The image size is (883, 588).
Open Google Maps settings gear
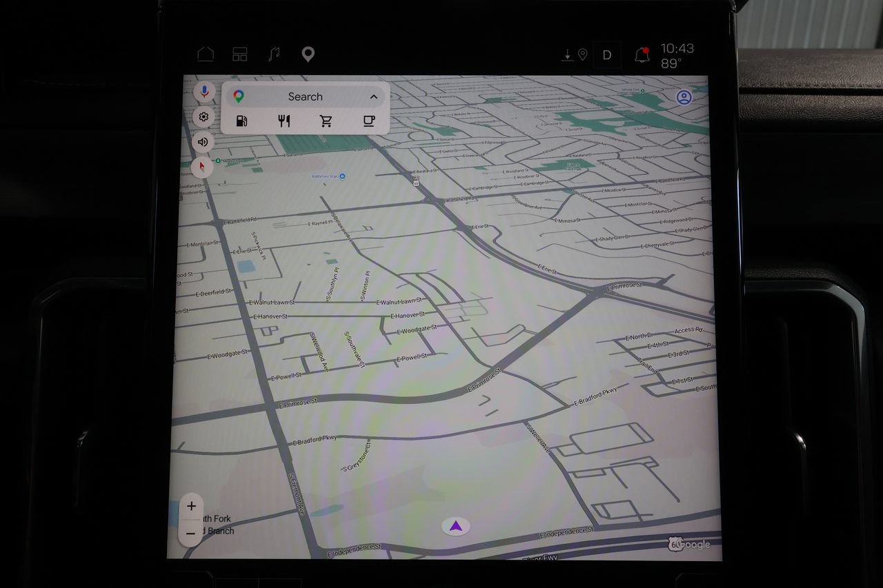(x=204, y=116)
